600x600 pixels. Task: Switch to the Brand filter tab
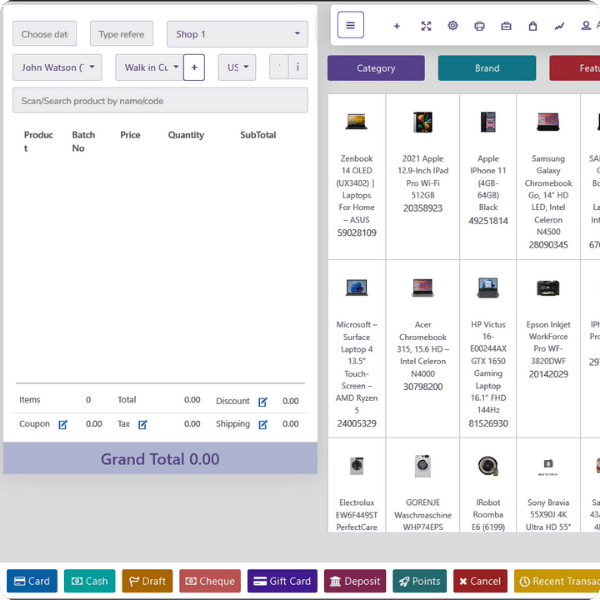tap(487, 69)
